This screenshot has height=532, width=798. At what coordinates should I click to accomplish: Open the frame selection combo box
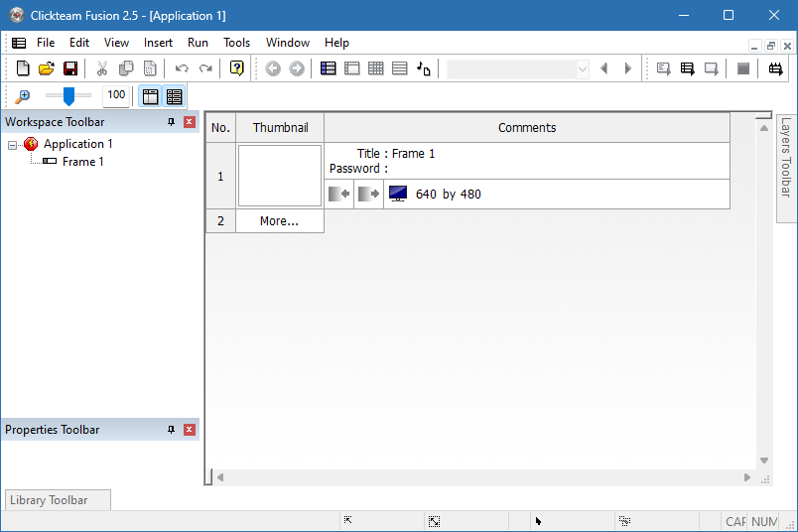tap(517, 69)
